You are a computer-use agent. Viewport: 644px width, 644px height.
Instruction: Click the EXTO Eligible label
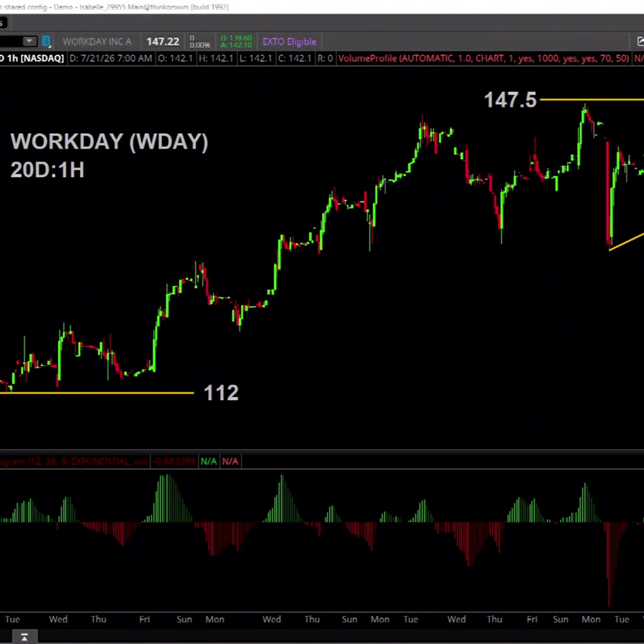pyautogui.click(x=289, y=42)
